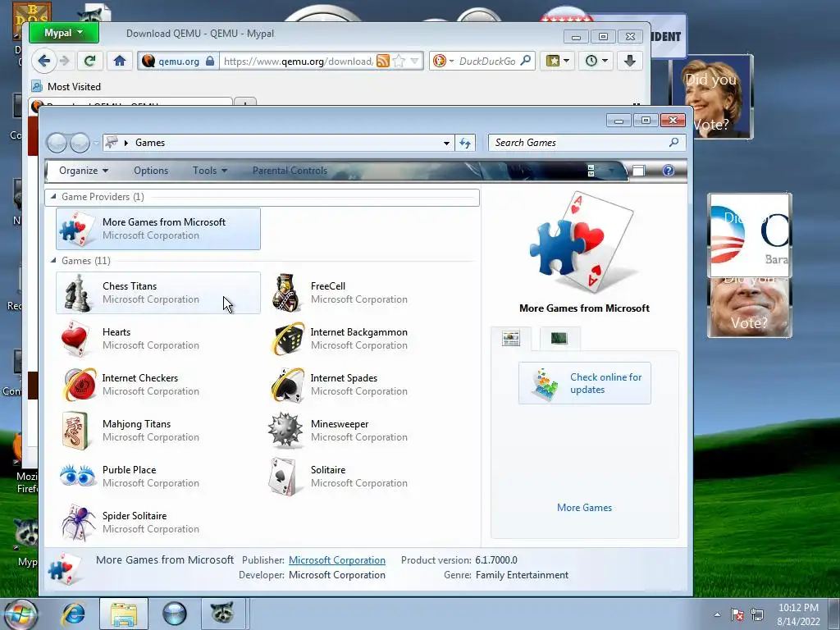Image resolution: width=840 pixels, height=630 pixels.
Task: Bookmark page with star icon in Mypal
Action: pos(399,61)
